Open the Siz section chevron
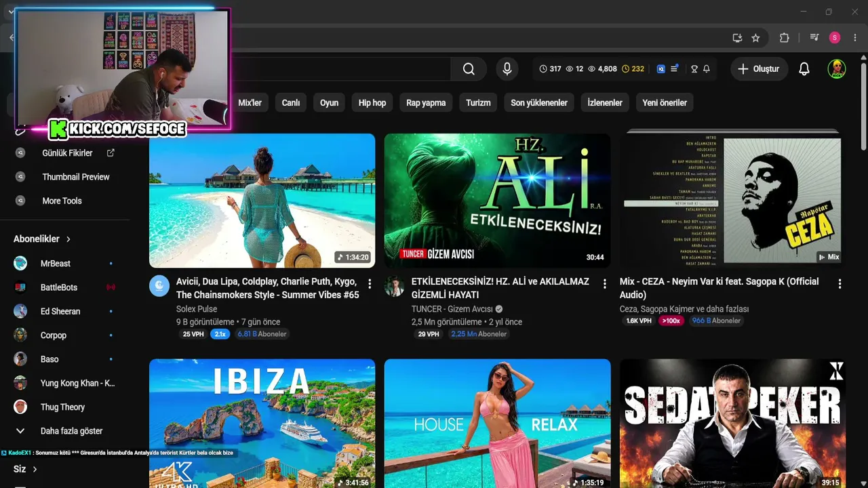Viewport: 868px width, 488px height. (x=35, y=469)
